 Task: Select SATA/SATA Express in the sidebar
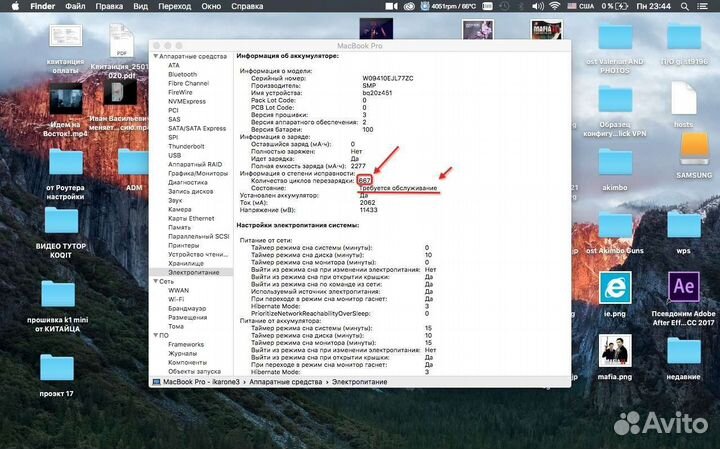(197, 128)
